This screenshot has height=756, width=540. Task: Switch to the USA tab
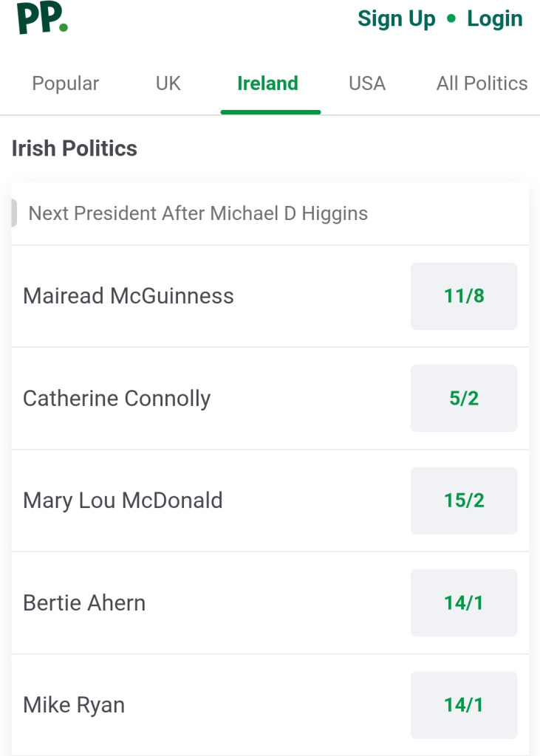pos(367,83)
